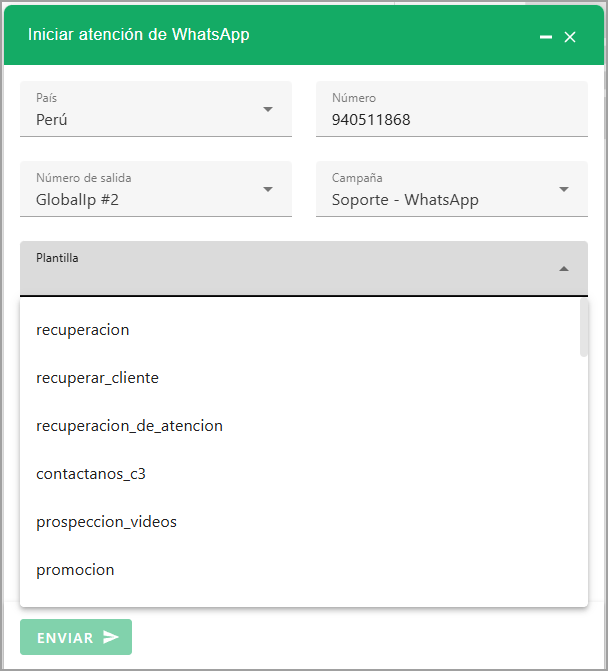
Task: Open the Campaña field showing Soporte - WhatsApp
Action: [435, 199]
